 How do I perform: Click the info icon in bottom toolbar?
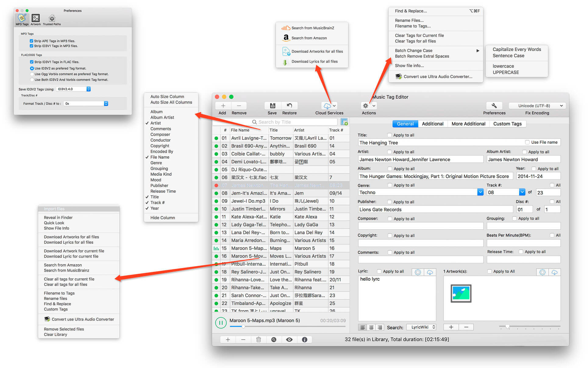[x=305, y=339]
